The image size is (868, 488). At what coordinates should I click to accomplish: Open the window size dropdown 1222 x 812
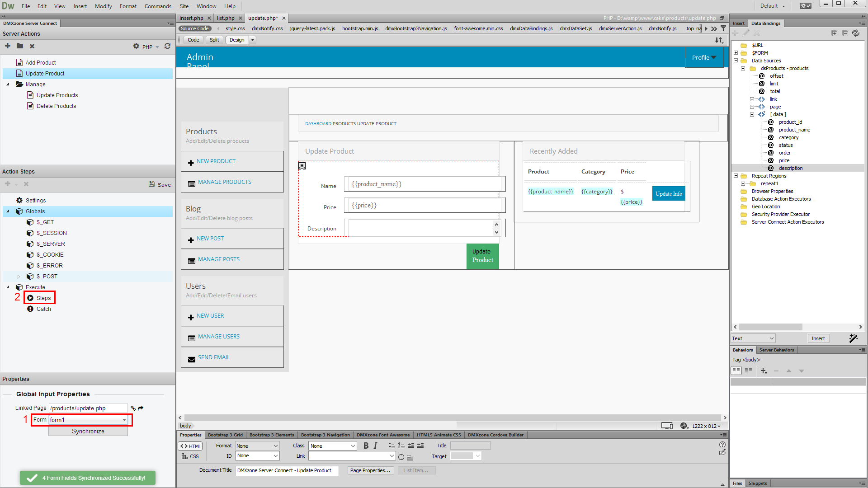[x=706, y=426]
